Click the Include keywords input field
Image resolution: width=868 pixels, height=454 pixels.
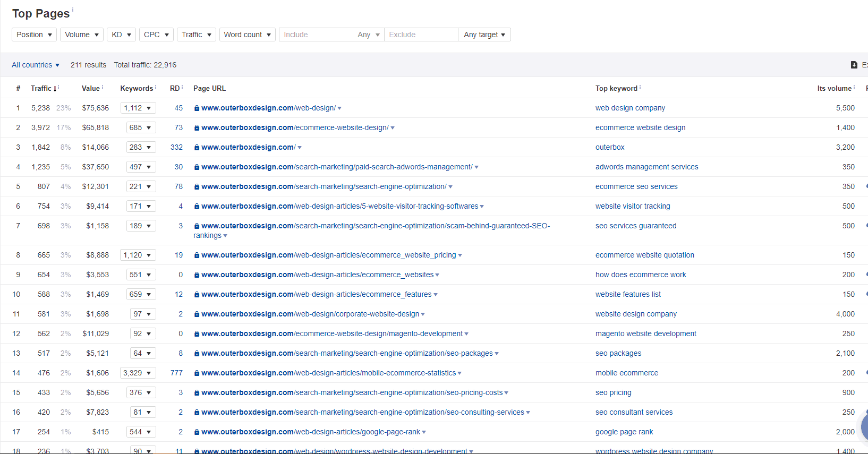317,35
